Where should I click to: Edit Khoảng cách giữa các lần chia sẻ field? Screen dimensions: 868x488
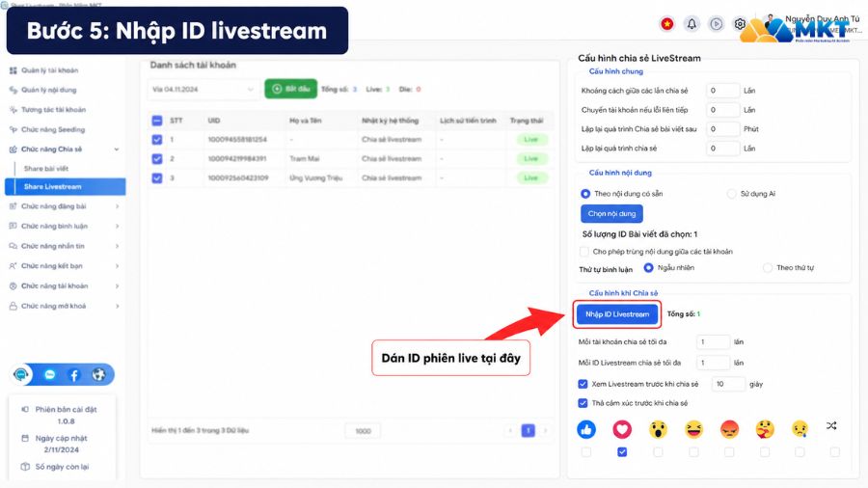coord(723,91)
